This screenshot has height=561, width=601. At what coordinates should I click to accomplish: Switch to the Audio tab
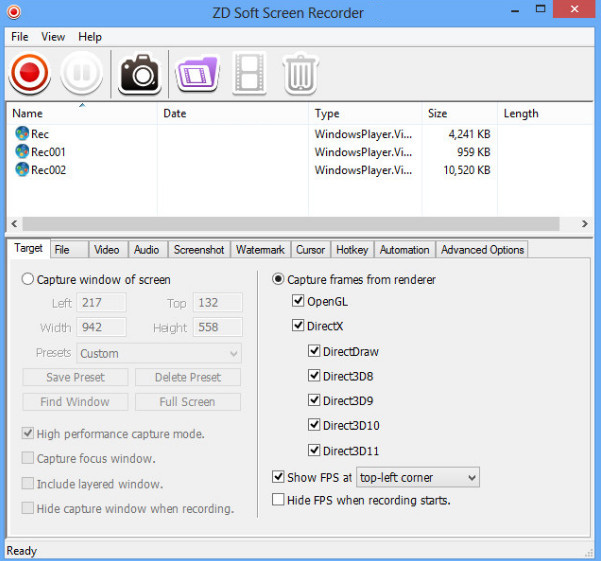point(146,250)
